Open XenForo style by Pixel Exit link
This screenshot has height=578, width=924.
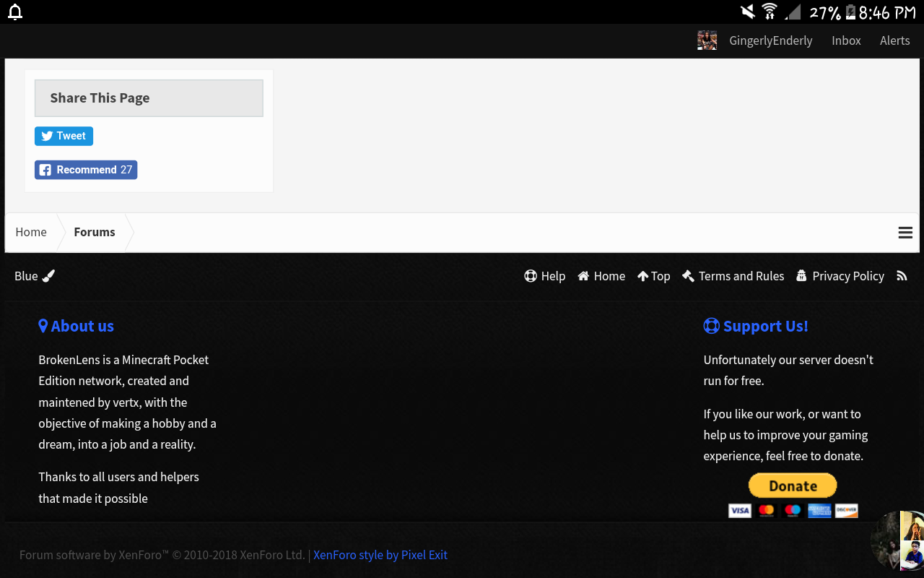(380, 555)
